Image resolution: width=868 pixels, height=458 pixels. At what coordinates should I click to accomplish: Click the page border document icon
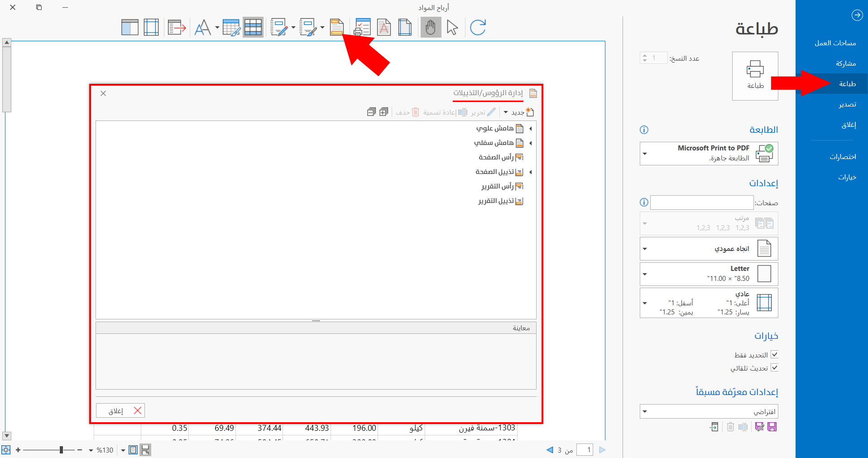click(x=405, y=27)
